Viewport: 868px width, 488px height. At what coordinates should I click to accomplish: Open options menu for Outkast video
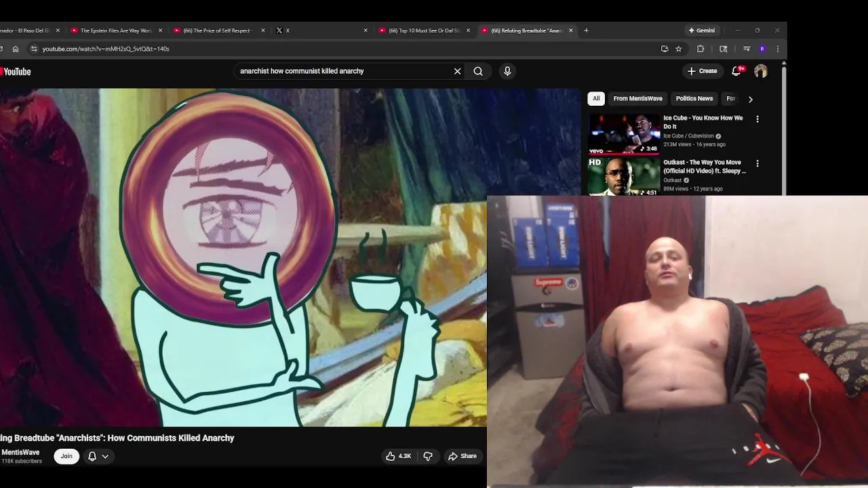tap(757, 163)
